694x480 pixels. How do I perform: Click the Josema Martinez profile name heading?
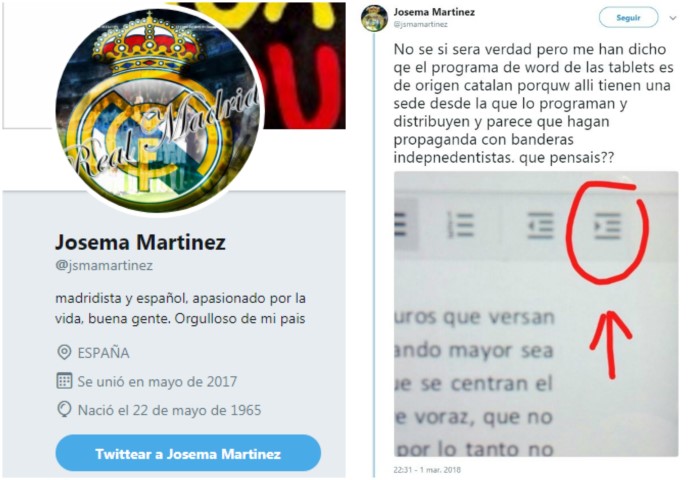(x=140, y=242)
